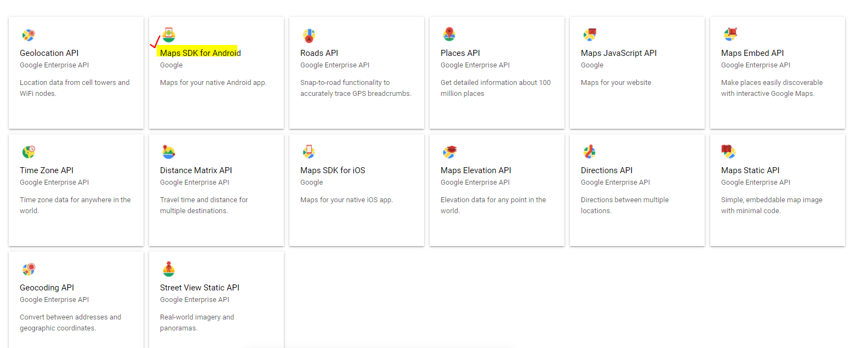Click 'Google Enterprise API' under Maps Static API
This screenshot has width=868, height=348.
click(x=756, y=182)
